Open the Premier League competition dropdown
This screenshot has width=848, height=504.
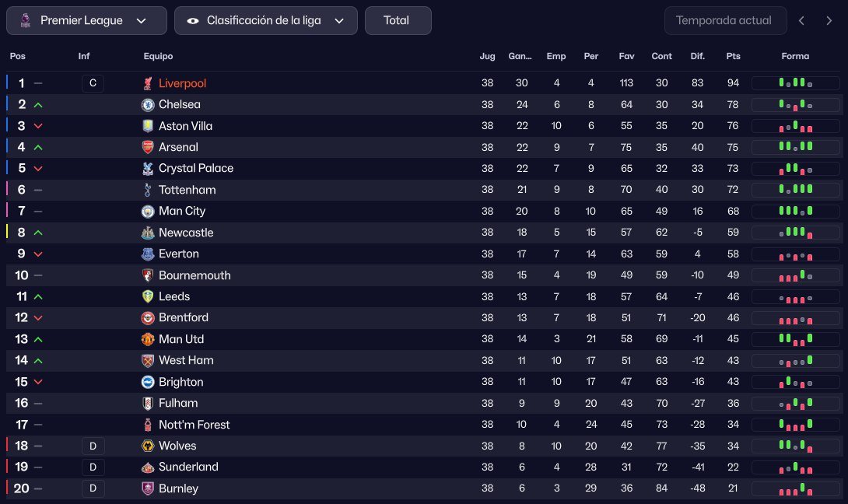tap(86, 21)
